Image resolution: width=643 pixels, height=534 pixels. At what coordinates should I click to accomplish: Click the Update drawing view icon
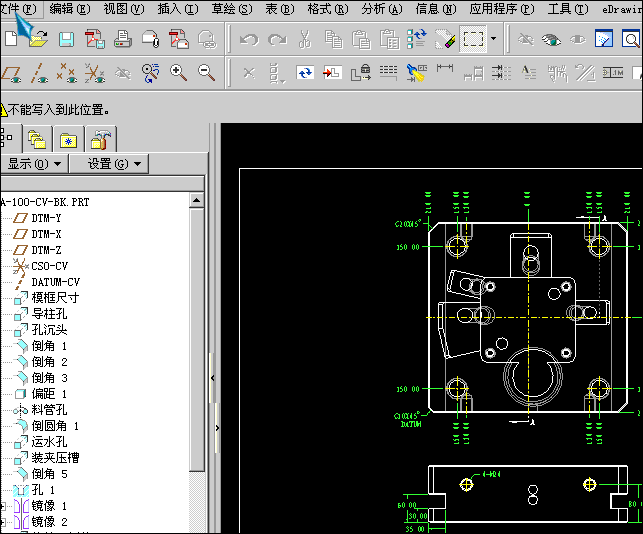tap(305, 73)
